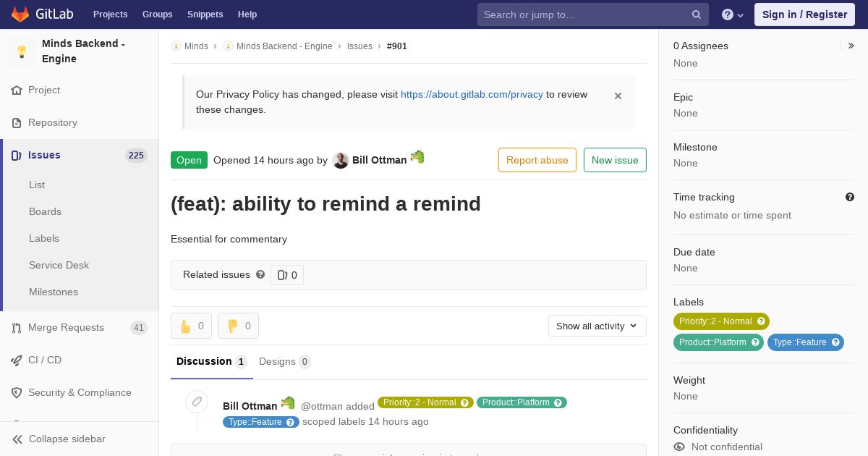
Task: Click the New issue button
Action: point(615,160)
